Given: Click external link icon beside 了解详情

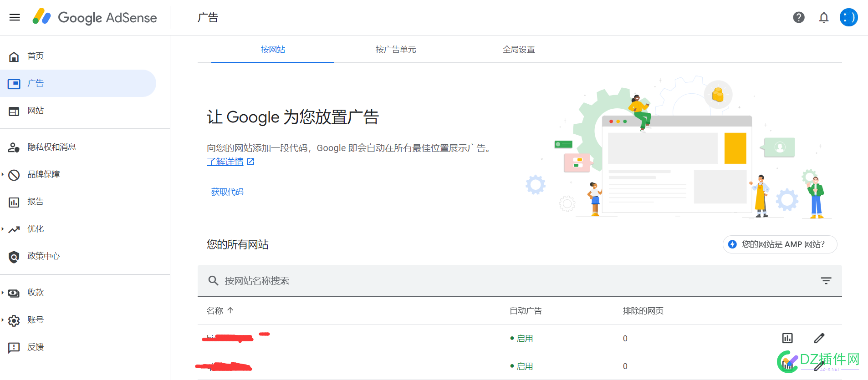Looking at the screenshot, I should tap(250, 162).
